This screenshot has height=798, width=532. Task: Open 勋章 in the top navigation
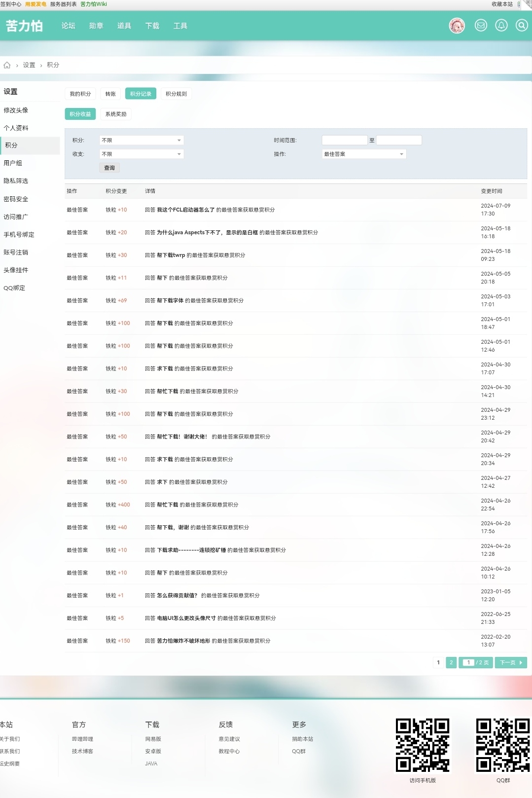(96, 26)
